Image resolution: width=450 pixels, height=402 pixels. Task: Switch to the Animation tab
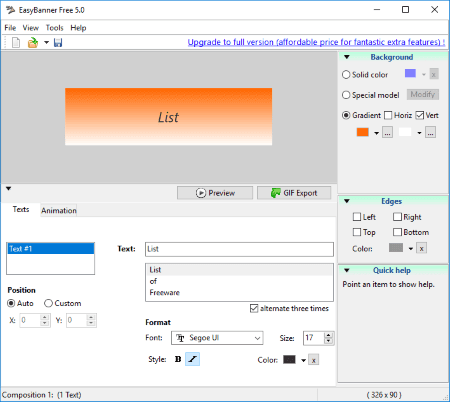tap(59, 210)
